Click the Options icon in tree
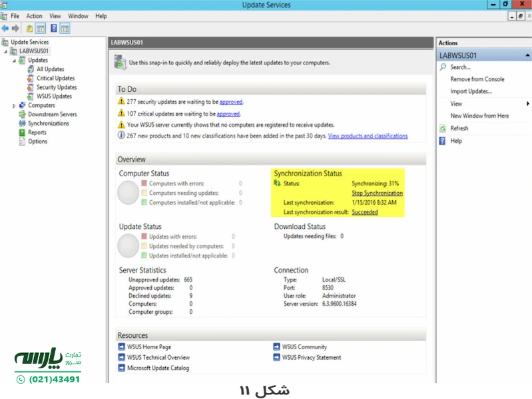 [x=22, y=142]
